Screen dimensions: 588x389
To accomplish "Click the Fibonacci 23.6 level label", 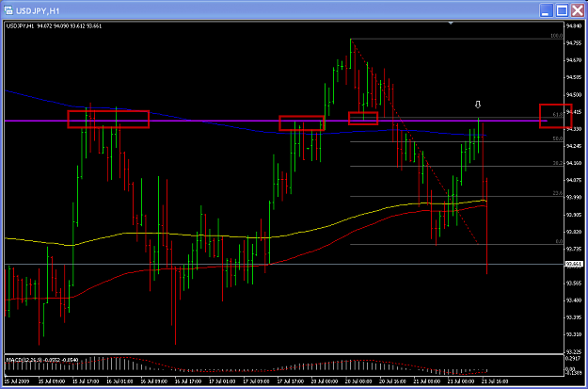I will point(558,193).
